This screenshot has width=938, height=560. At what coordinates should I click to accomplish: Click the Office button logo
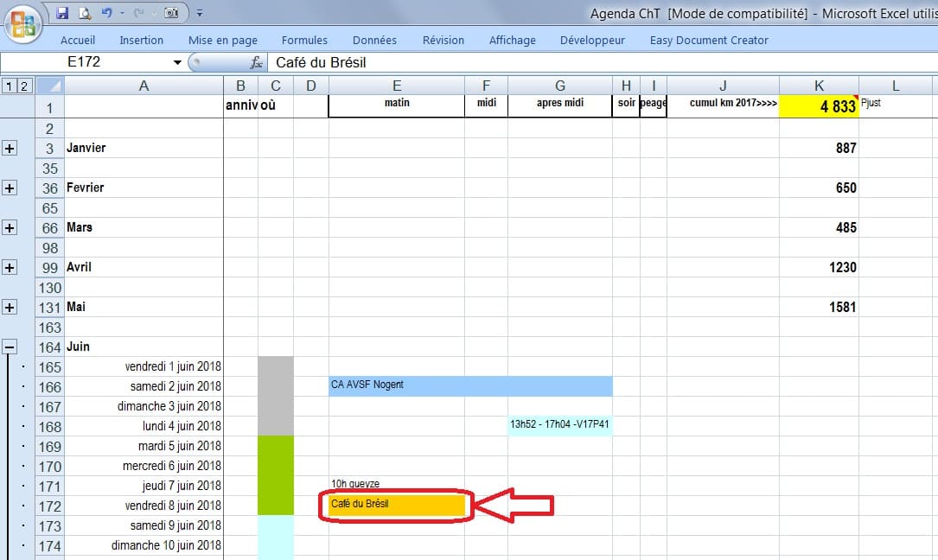(x=26, y=22)
